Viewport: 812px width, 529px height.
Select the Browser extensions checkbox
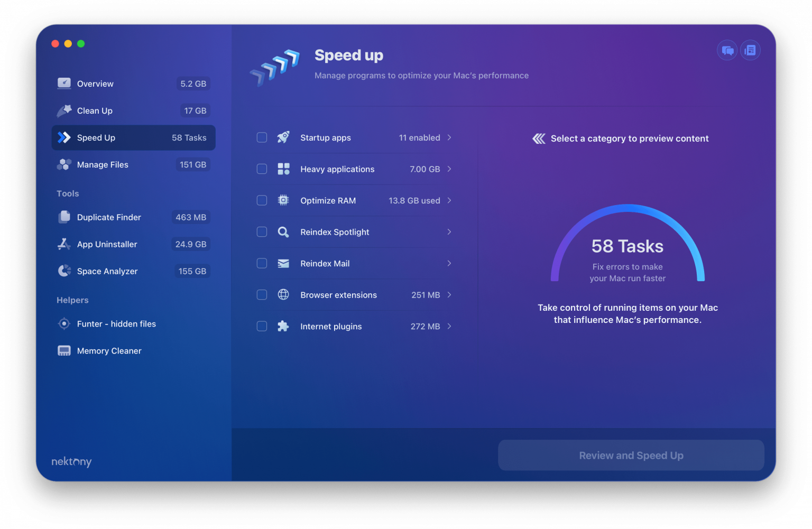[262, 295]
